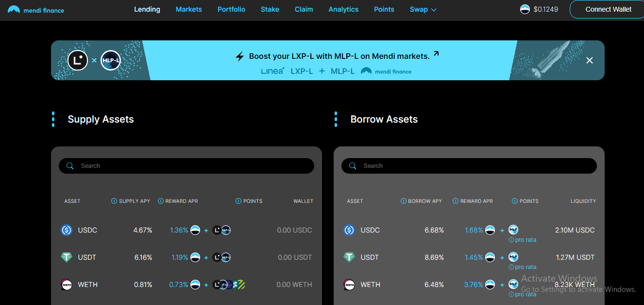This screenshot has height=305, width=644.
Task: Click the info icon beside Supply APY
Action: pos(114,201)
